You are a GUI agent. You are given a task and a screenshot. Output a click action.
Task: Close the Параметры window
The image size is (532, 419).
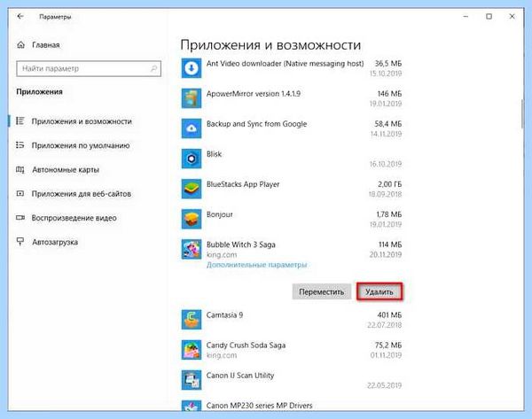point(512,16)
